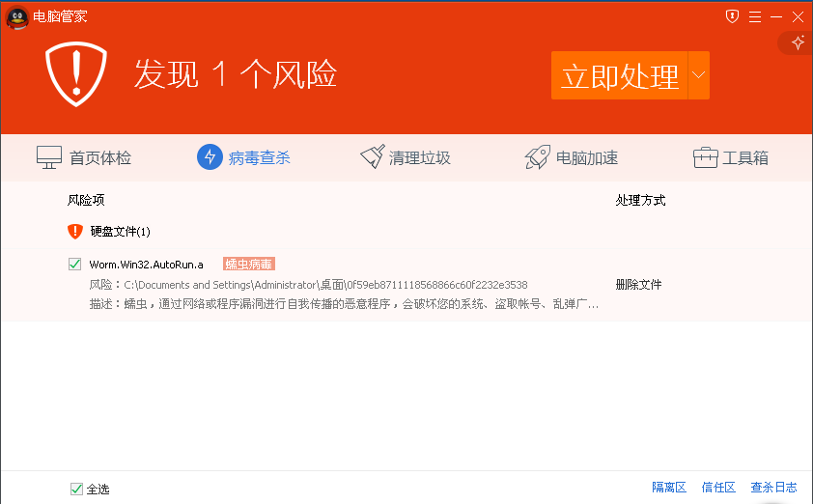Open the 删除文件 handling method dropdown

[639, 285]
